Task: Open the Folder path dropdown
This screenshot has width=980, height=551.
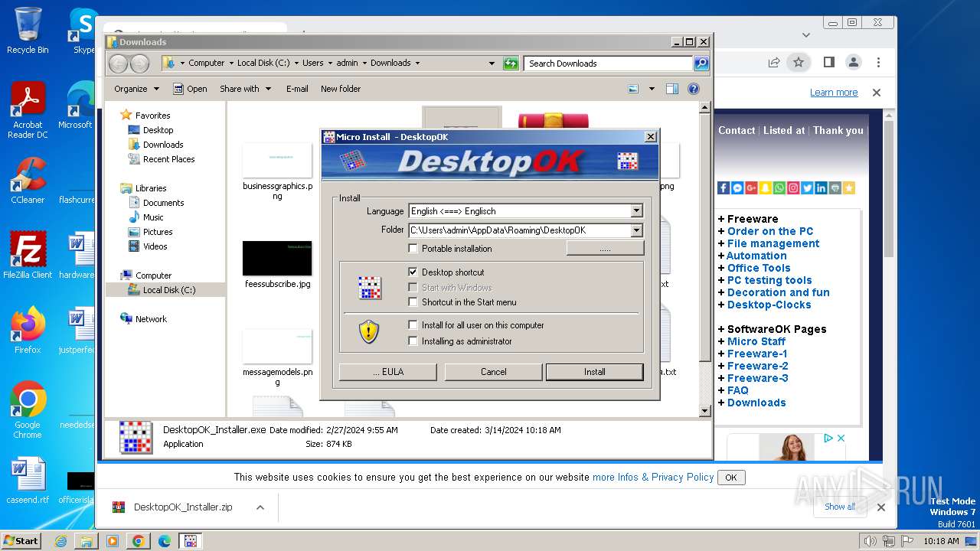Action: click(x=636, y=230)
